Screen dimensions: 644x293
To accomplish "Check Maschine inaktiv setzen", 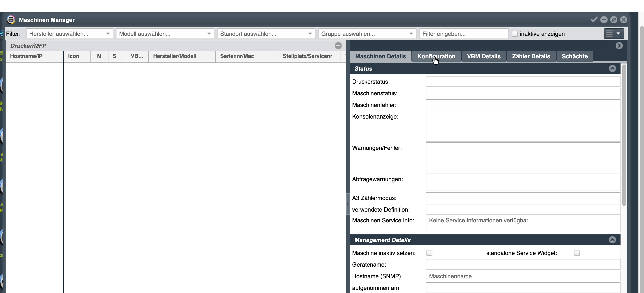I will pyautogui.click(x=429, y=253).
